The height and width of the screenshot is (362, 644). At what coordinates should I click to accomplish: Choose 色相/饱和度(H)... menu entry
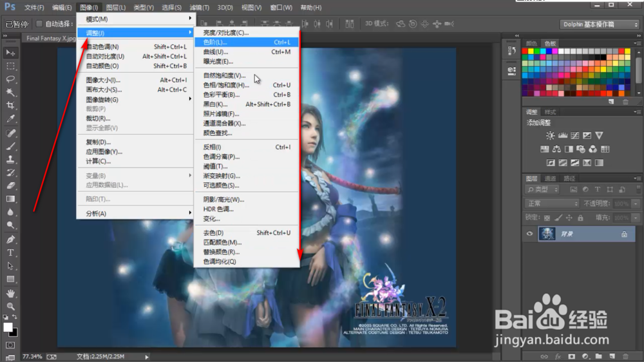coord(247,85)
